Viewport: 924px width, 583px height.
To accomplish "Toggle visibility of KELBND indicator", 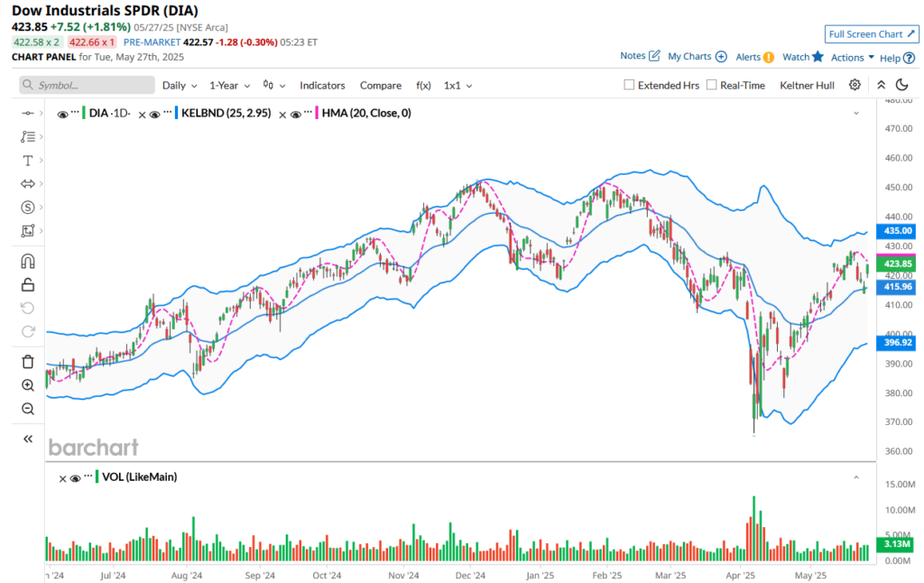I will click(154, 114).
